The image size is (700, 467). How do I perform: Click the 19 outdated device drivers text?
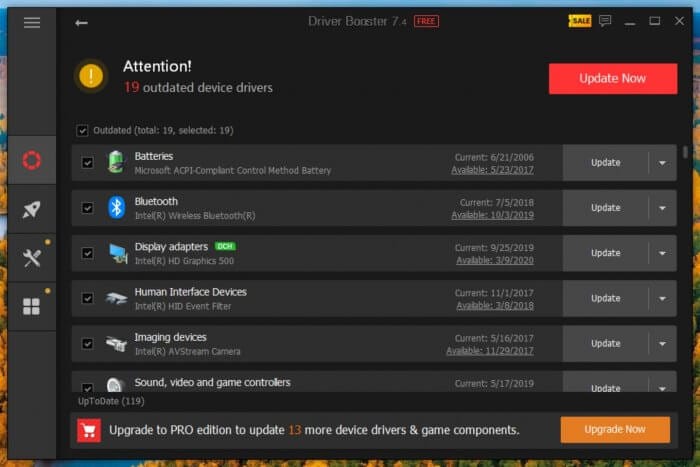[198, 87]
